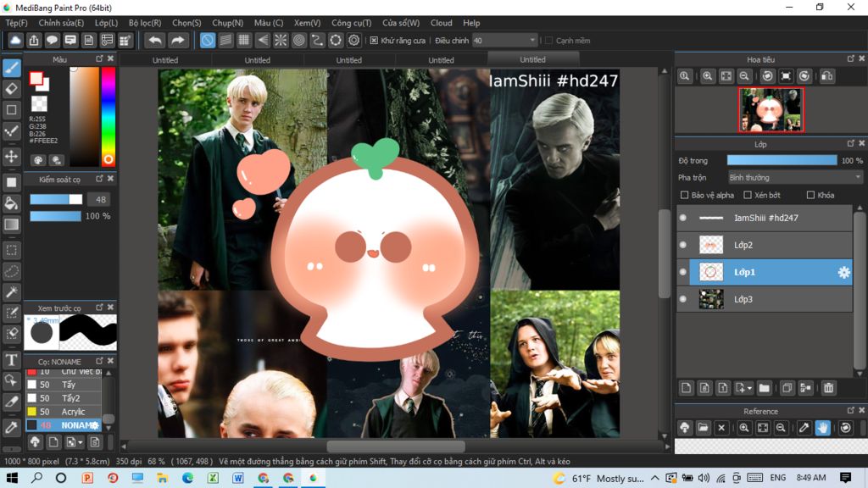This screenshot has width=868, height=488.
Task: Create a new layer folder
Action: coord(765,388)
